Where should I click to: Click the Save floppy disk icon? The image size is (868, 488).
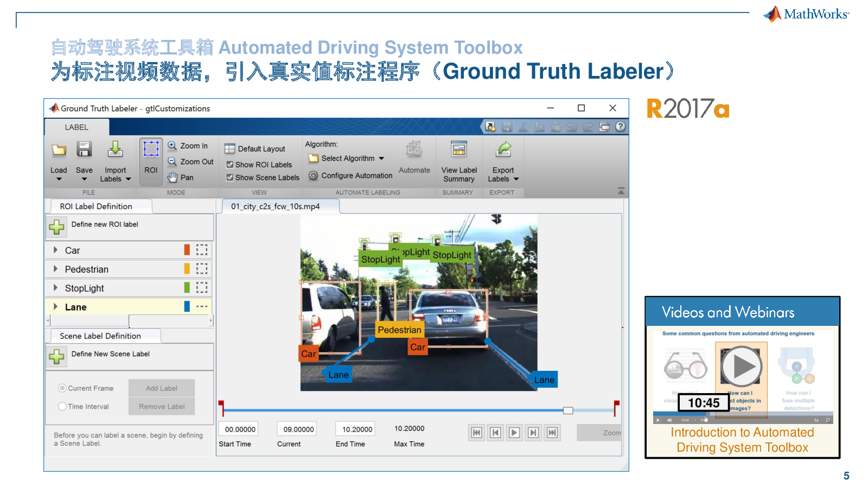tap(84, 149)
